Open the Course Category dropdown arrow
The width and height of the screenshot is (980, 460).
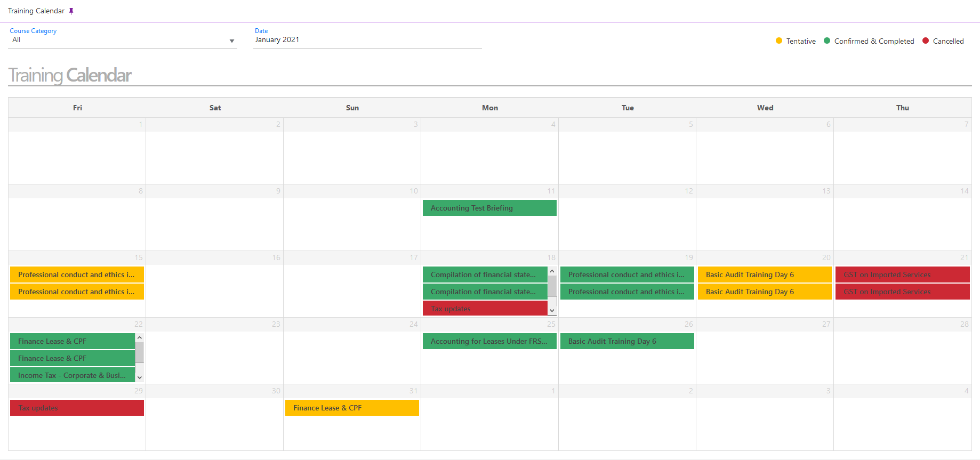tap(231, 41)
